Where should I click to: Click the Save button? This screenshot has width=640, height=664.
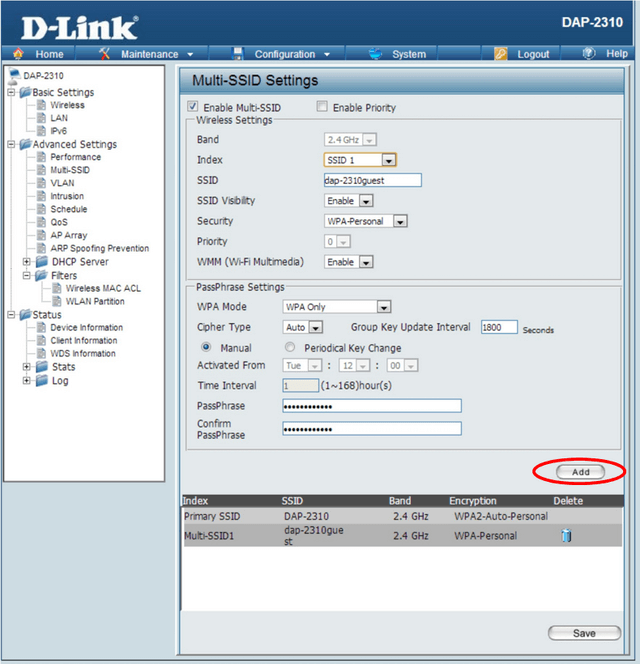click(x=585, y=633)
